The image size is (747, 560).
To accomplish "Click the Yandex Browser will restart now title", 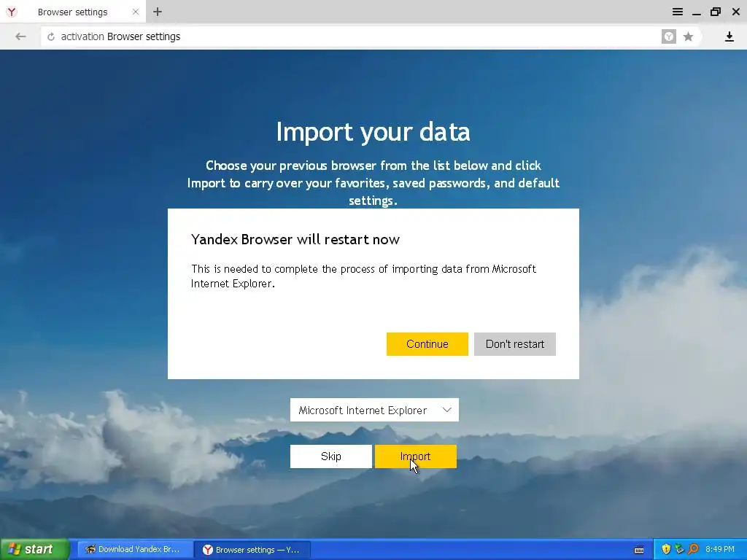I will pyautogui.click(x=295, y=239).
